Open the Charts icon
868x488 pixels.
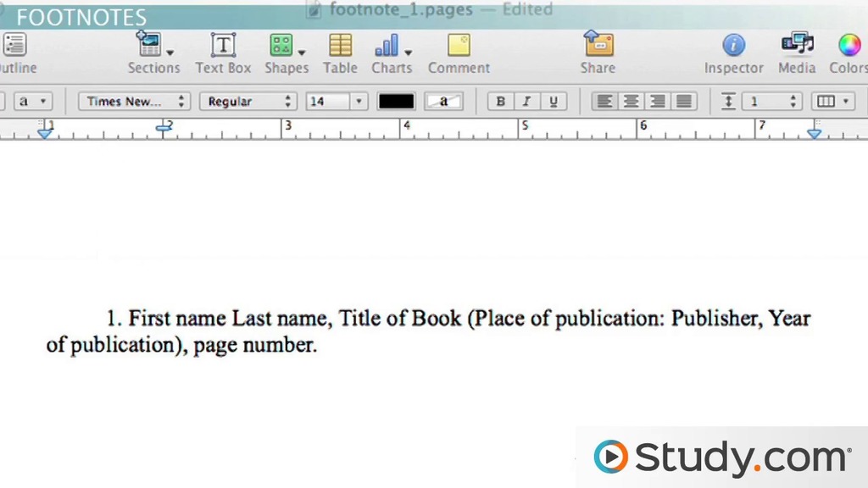tap(388, 46)
